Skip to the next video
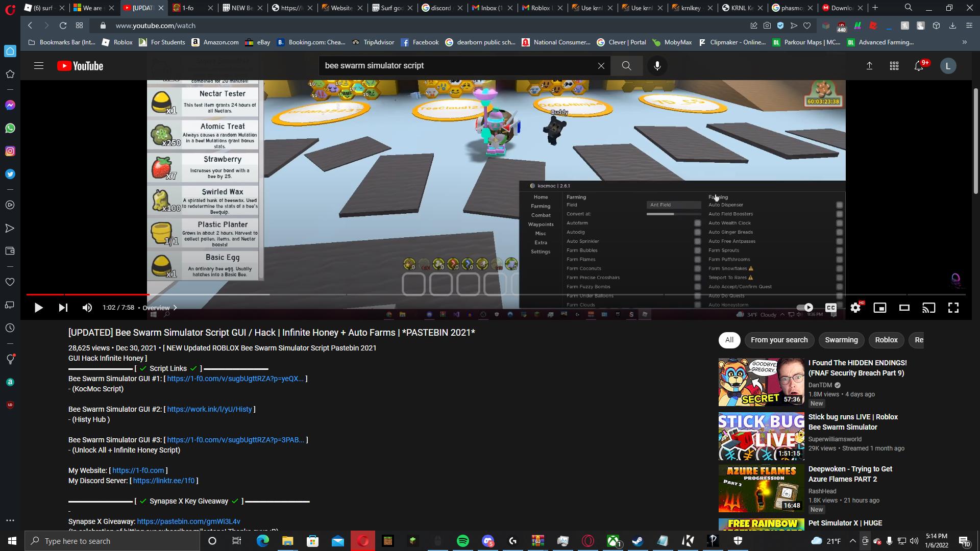The image size is (980, 551). click(x=63, y=308)
